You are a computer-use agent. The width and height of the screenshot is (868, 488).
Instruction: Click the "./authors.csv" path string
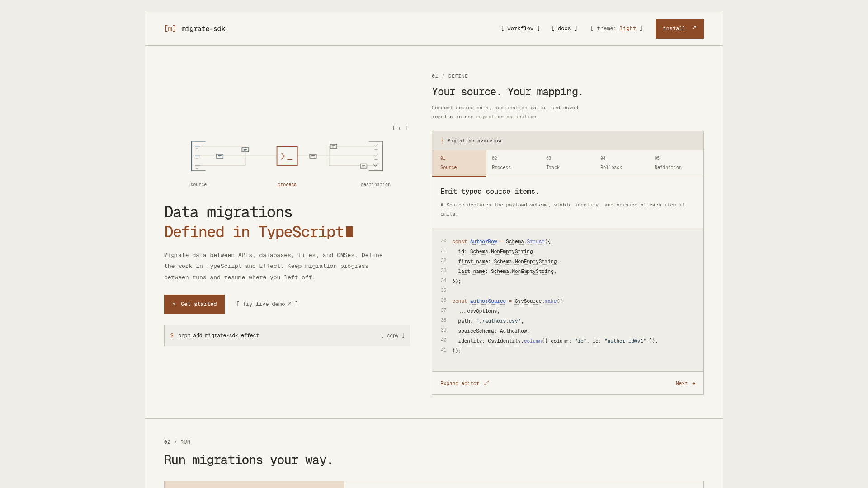(499, 321)
